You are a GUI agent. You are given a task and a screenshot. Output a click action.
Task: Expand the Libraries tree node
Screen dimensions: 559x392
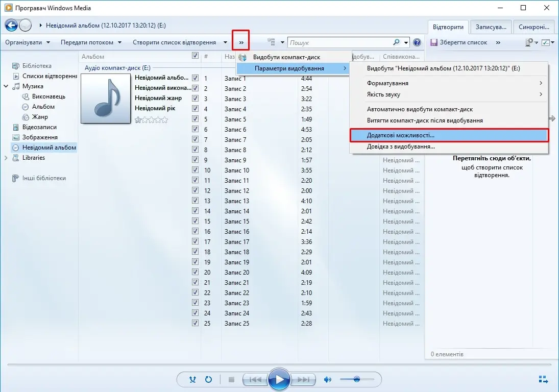coord(6,158)
